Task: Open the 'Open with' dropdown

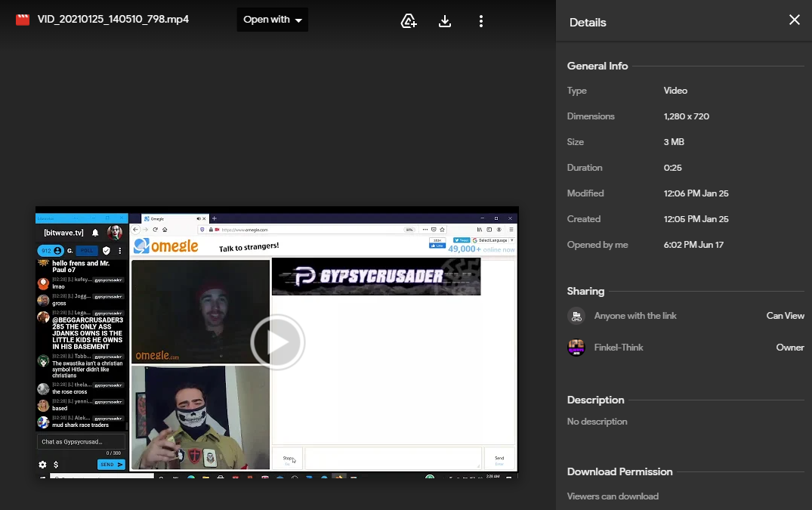Action: (273, 20)
